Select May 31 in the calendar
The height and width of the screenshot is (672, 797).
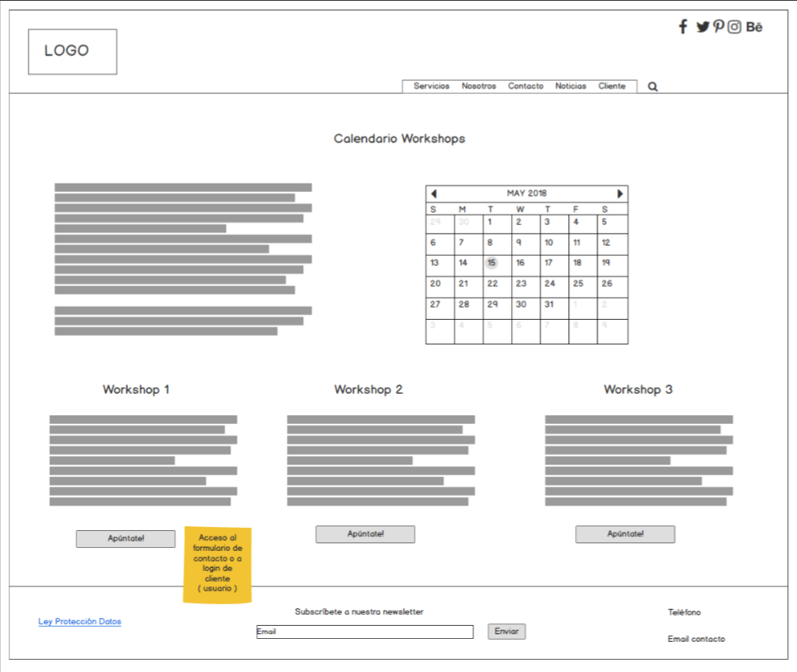click(x=554, y=308)
